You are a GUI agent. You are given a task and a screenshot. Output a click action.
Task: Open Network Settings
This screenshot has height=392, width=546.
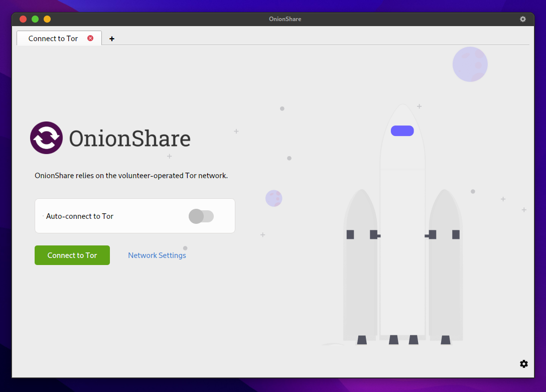pos(157,255)
